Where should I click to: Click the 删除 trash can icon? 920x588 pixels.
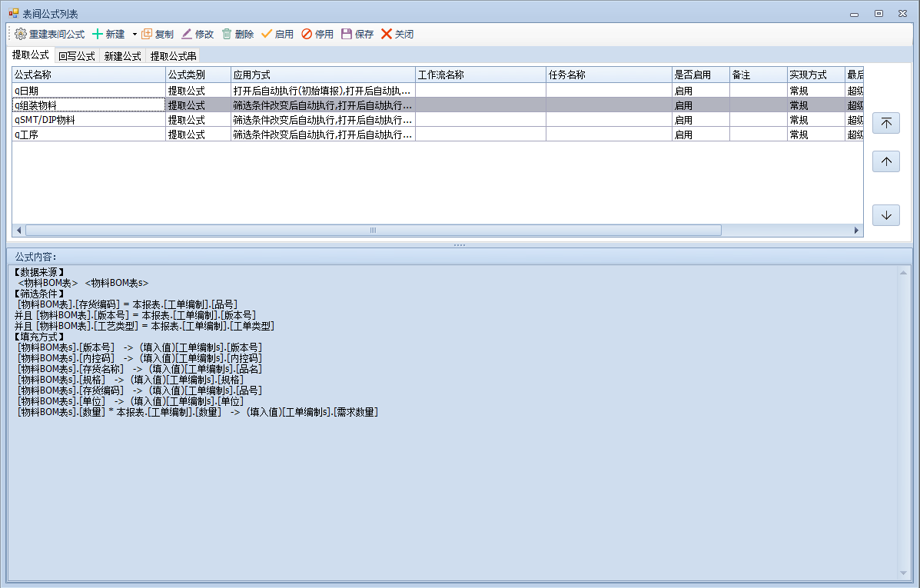coord(227,34)
